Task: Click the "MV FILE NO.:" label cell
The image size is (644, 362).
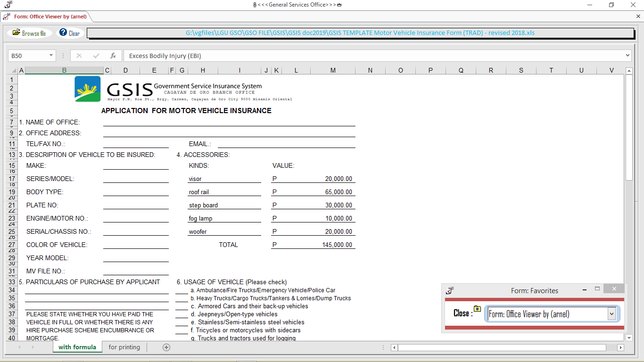Action: [x=46, y=271]
